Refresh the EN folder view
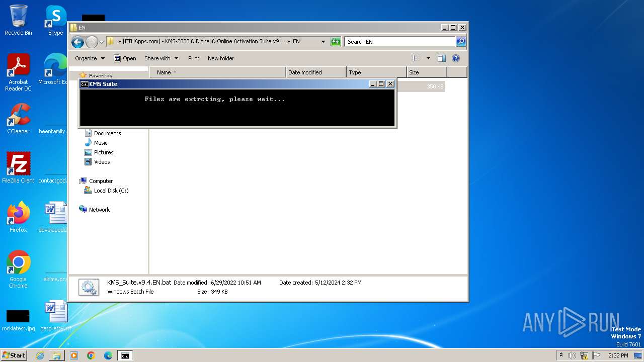This screenshot has height=362, width=644. point(336,42)
